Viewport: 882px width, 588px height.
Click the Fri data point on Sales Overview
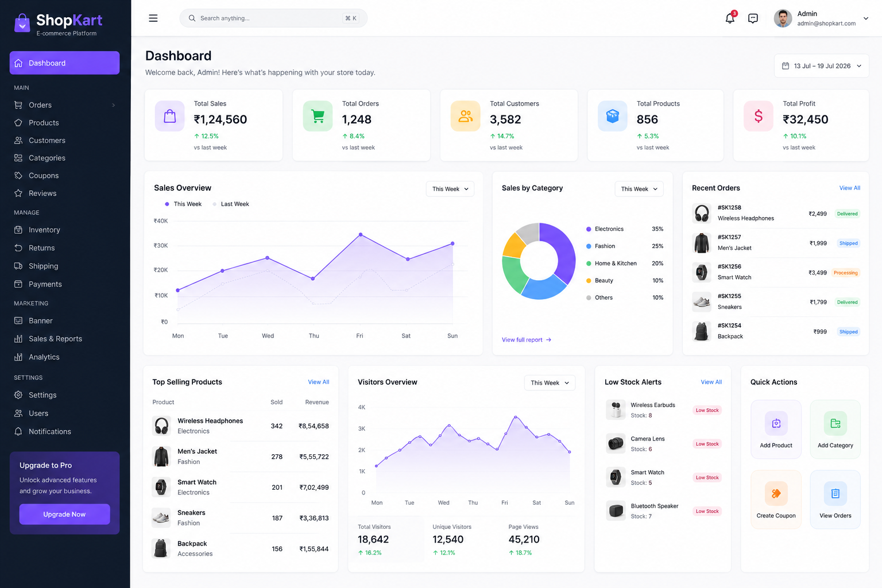(361, 234)
